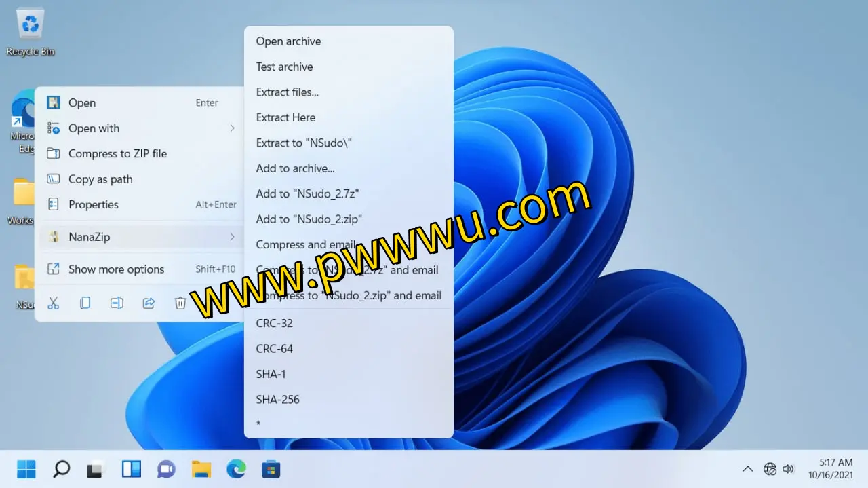This screenshot has height=488, width=868.
Task: Click the volume speaker tray icon
Action: click(788, 469)
